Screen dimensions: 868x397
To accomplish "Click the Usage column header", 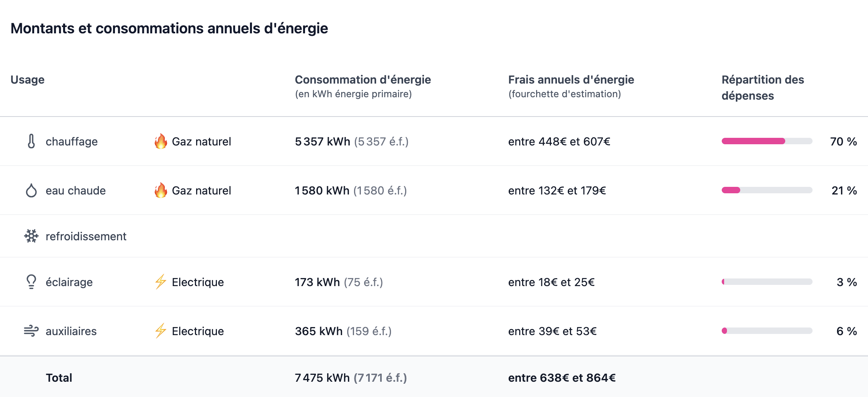I will [x=27, y=80].
